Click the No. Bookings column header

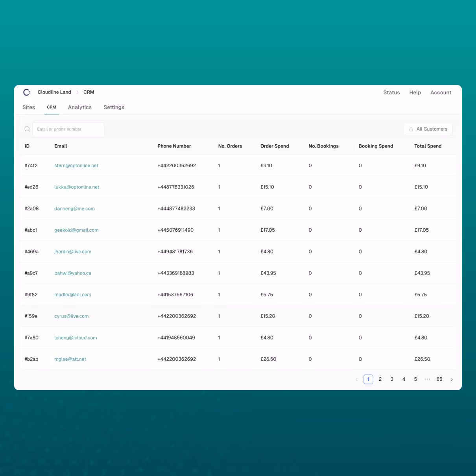click(x=323, y=146)
